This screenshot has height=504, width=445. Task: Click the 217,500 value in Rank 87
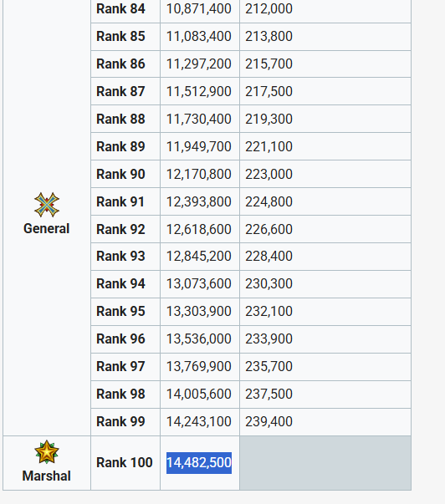point(269,91)
